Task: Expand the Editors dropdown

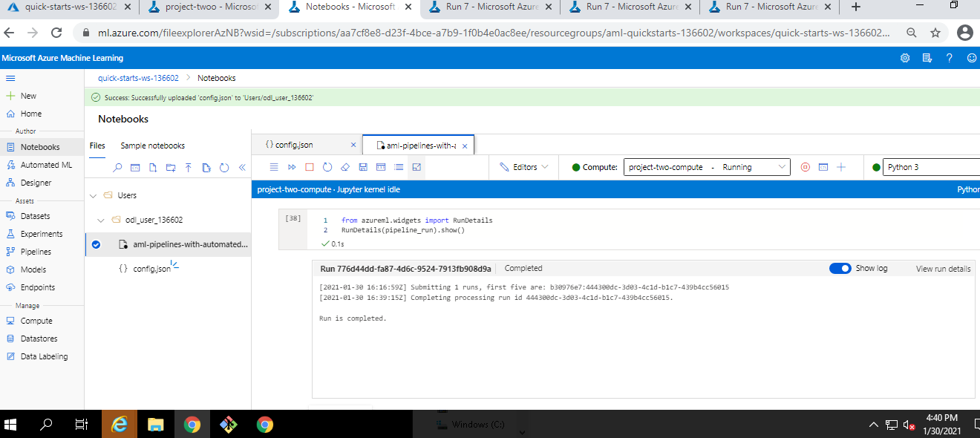Action: (524, 167)
